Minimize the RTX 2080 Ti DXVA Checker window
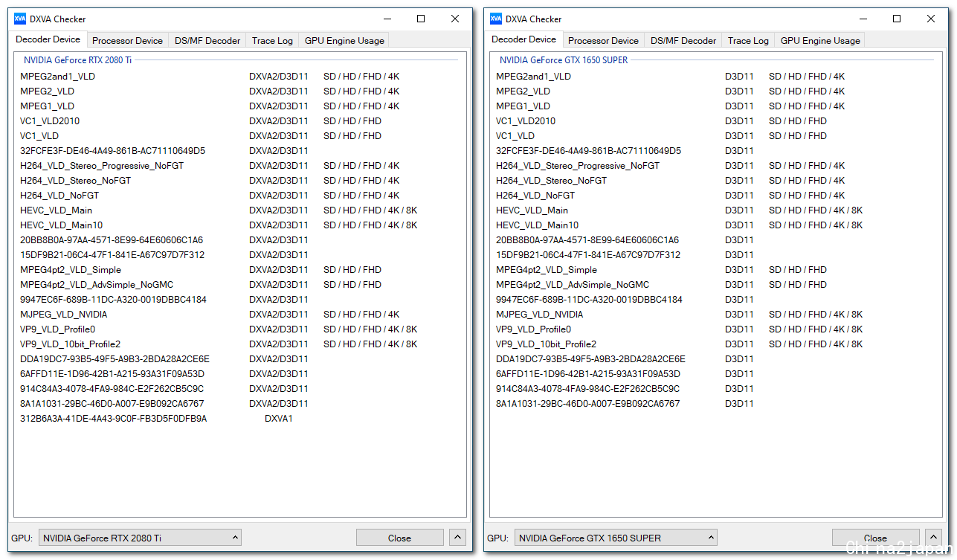 [387, 19]
